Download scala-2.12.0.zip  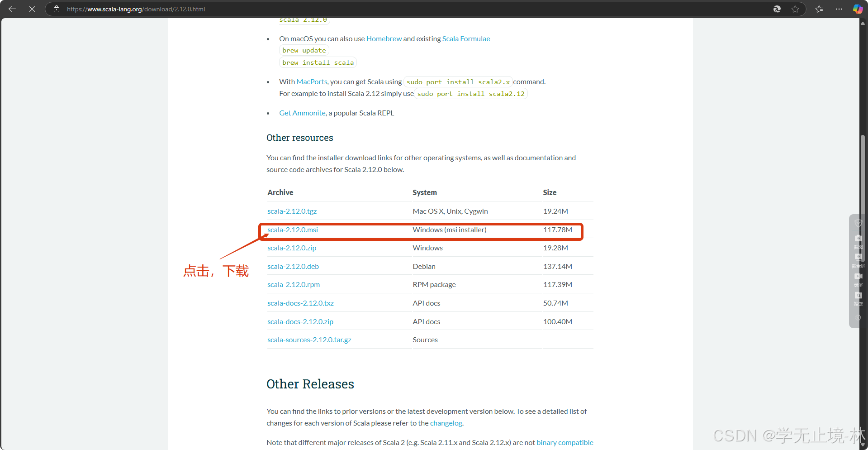(292, 248)
